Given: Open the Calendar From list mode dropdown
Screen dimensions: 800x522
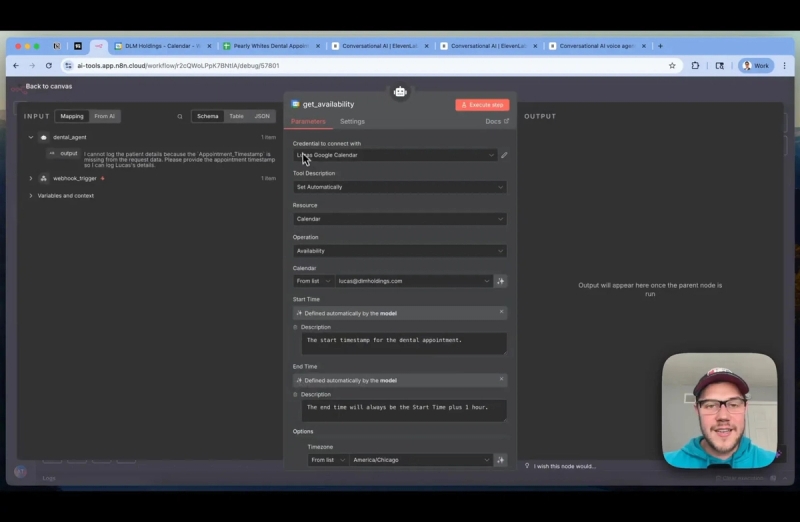Looking at the screenshot, I should 313,281.
